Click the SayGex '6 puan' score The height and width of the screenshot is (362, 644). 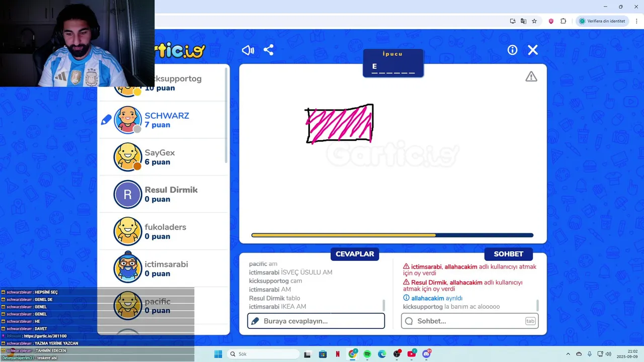tap(157, 162)
